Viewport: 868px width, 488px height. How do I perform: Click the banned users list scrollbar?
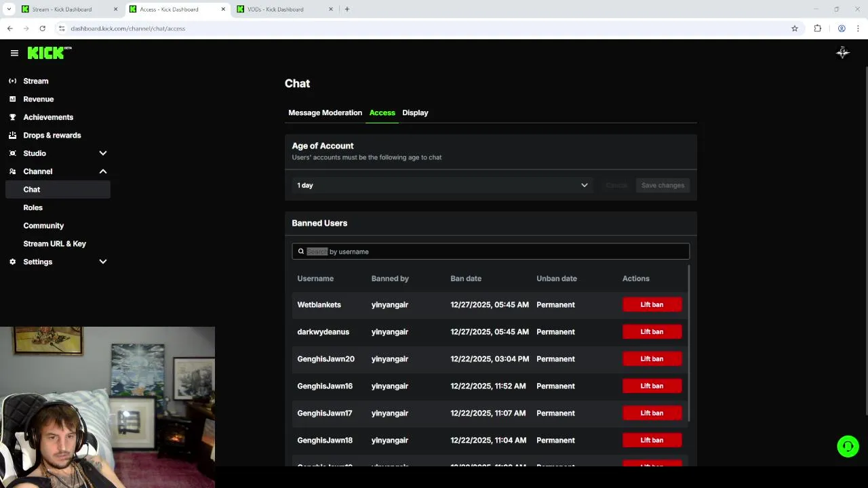tap(688, 342)
